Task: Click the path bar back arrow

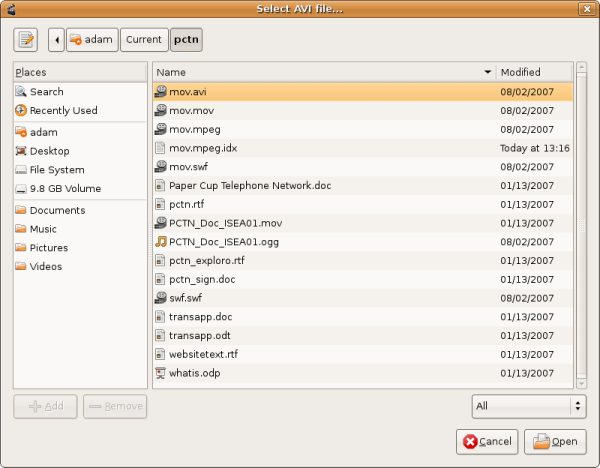Action: (x=56, y=40)
